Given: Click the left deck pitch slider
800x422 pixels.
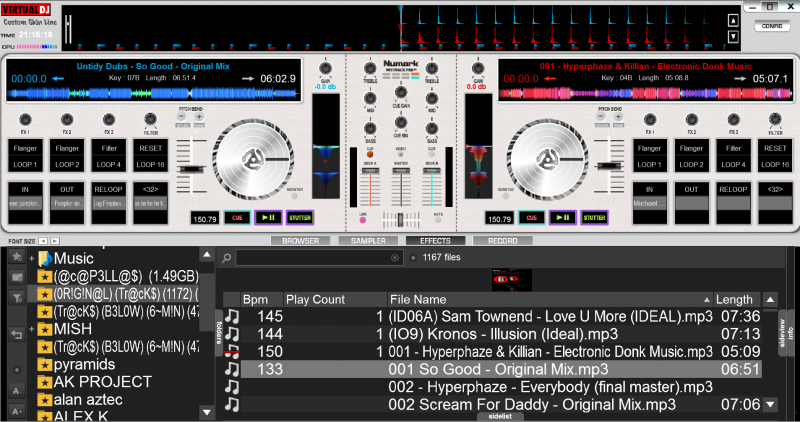Looking at the screenshot, I should pos(191,169).
